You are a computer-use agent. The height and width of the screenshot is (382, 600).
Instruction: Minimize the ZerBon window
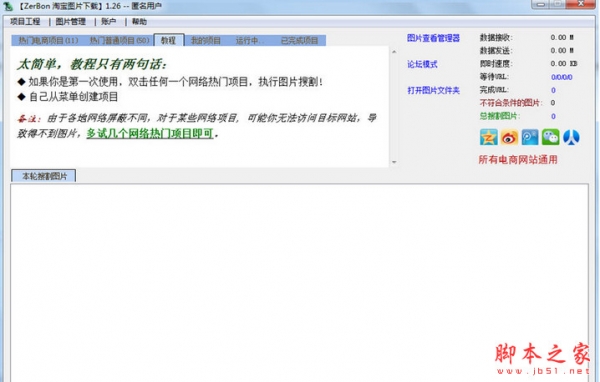(x=541, y=4)
